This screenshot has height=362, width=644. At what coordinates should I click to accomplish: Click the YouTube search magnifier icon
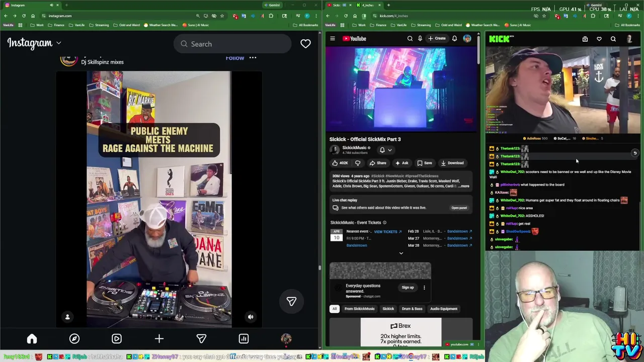click(x=410, y=39)
